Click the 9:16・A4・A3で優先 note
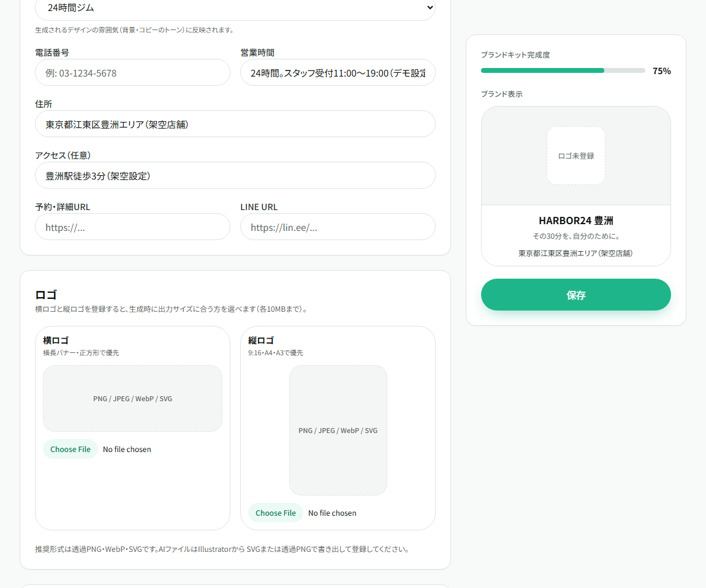Viewport: 706px width, 588px height. [276, 353]
